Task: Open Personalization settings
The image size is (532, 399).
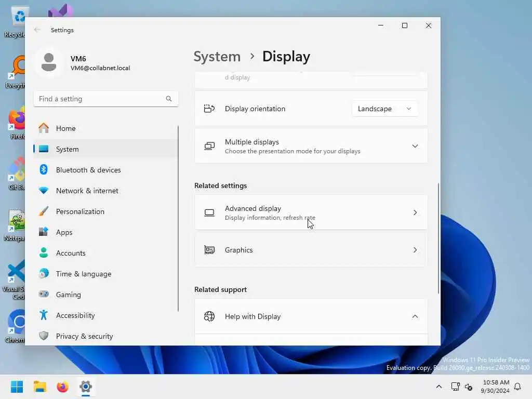Action: (x=105, y=211)
